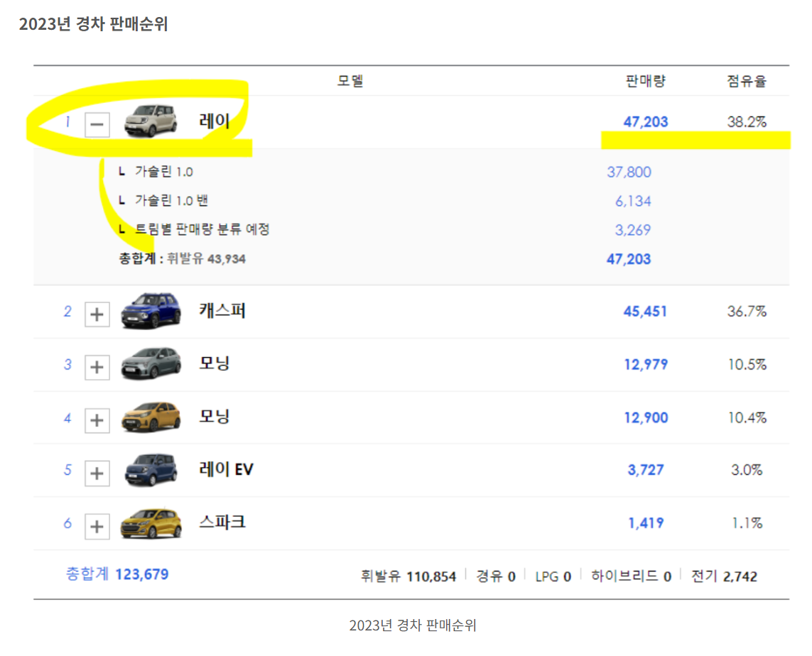812x656 pixels.
Task: Click rank number 2 beside 캐스퍼
Action: pyautogui.click(x=67, y=312)
